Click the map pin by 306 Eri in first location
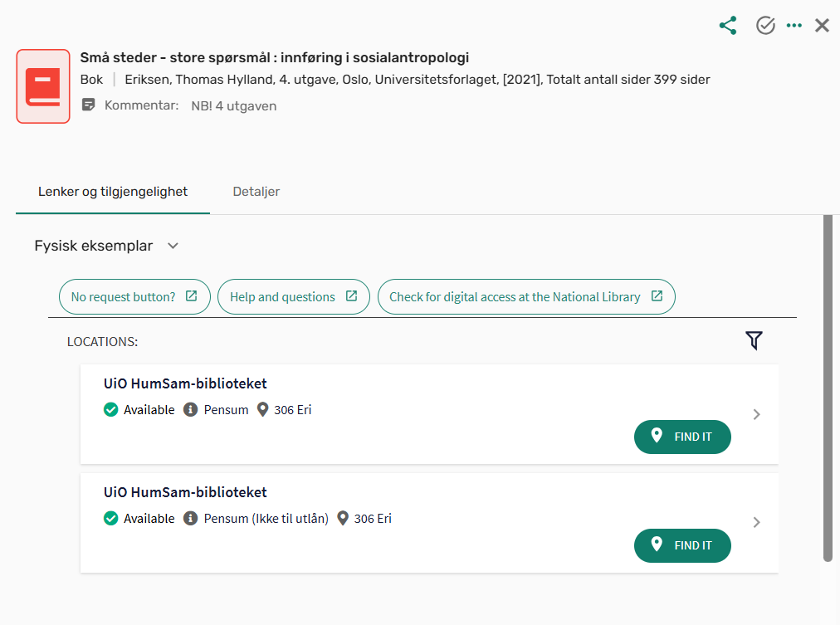This screenshot has height=625, width=840. pyautogui.click(x=262, y=410)
